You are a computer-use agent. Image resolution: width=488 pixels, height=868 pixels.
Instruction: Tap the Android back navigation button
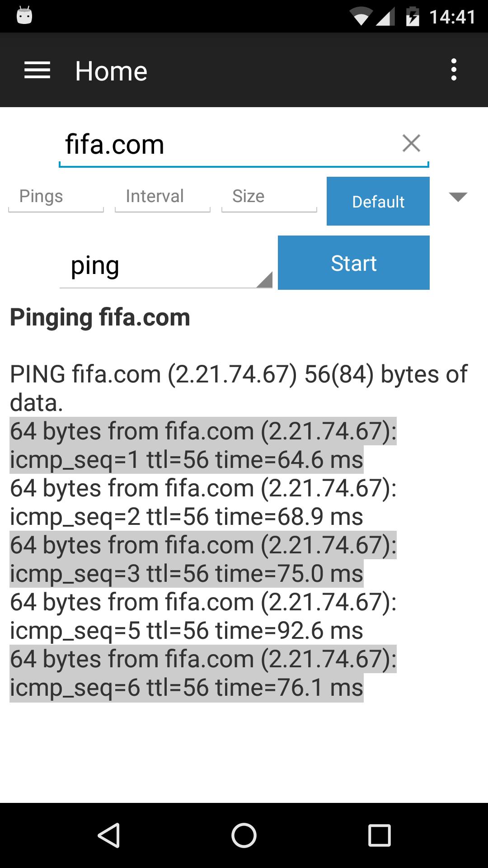coord(109,835)
